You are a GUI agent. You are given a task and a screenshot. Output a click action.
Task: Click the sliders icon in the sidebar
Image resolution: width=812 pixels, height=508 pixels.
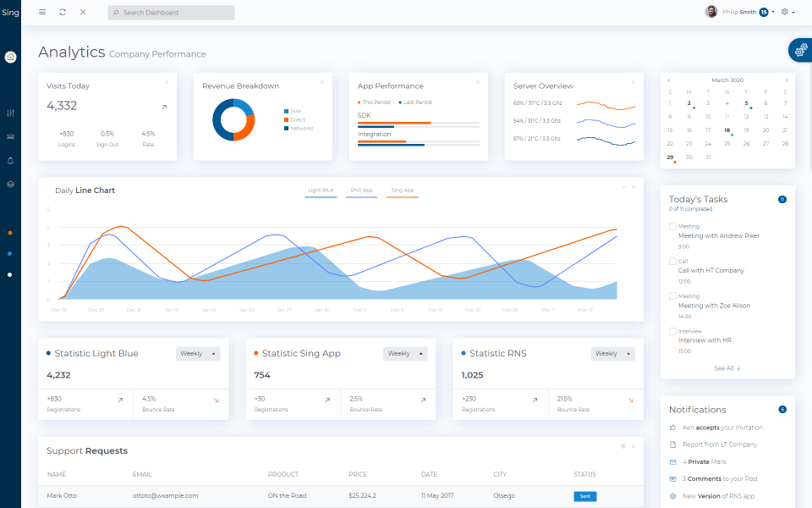coord(10,113)
